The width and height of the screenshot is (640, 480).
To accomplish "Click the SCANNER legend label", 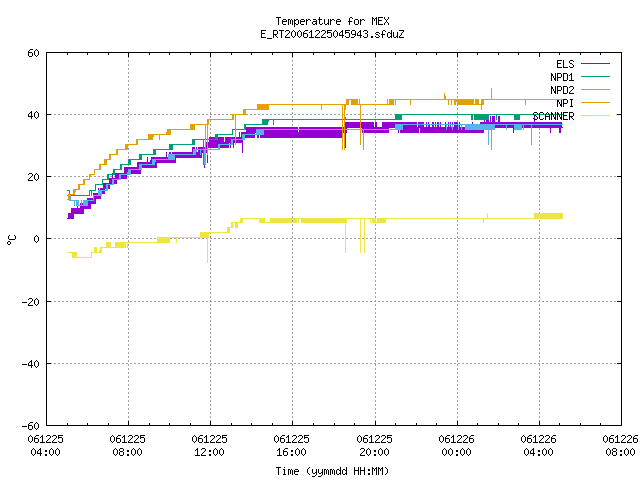I will [x=553, y=116].
